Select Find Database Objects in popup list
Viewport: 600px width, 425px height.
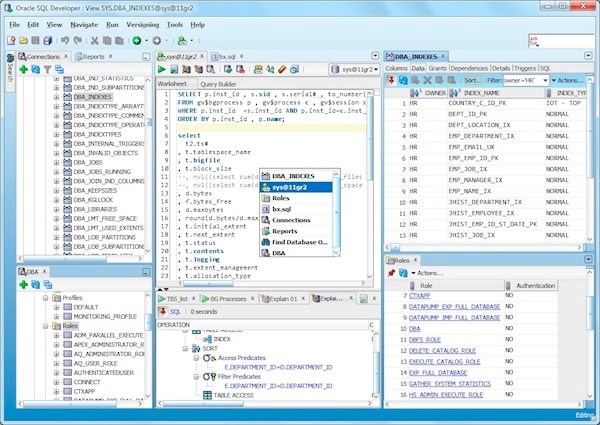(300, 242)
